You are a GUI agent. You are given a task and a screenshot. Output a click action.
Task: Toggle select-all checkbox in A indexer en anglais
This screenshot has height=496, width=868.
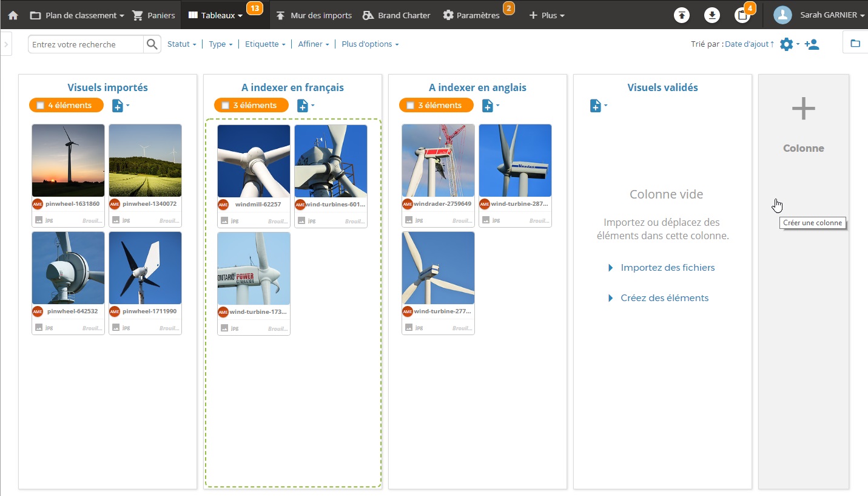[x=410, y=106]
